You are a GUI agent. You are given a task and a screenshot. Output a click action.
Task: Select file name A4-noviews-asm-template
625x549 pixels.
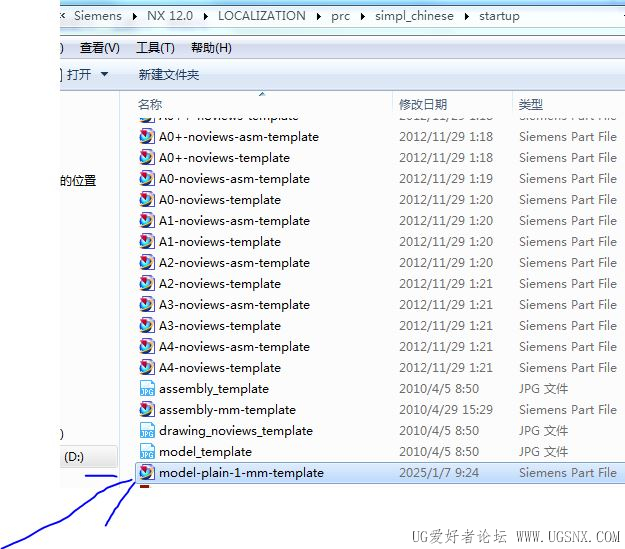tap(234, 347)
